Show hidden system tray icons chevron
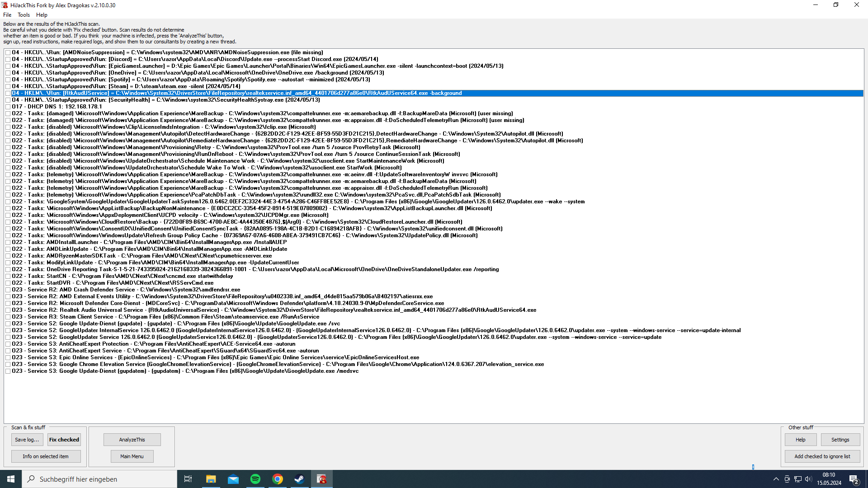Image resolution: width=868 pixels, height=488 pixels. [776, 479]
